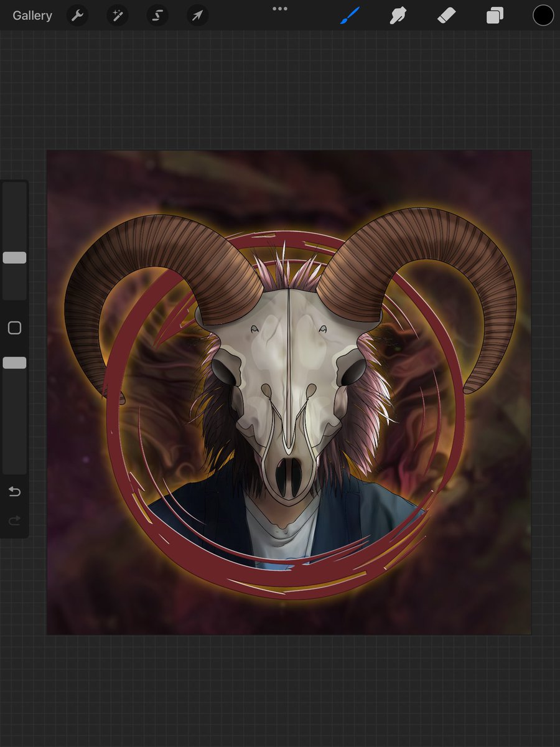Select the Eraser tool
This screenshot has width=560, height=747.
[447, 16]
